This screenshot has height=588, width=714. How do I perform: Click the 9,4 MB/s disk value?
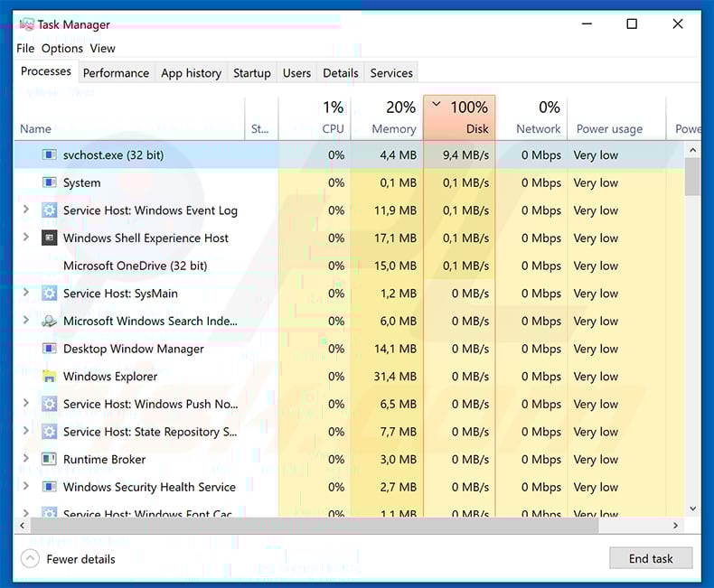[x=465, y=155]
